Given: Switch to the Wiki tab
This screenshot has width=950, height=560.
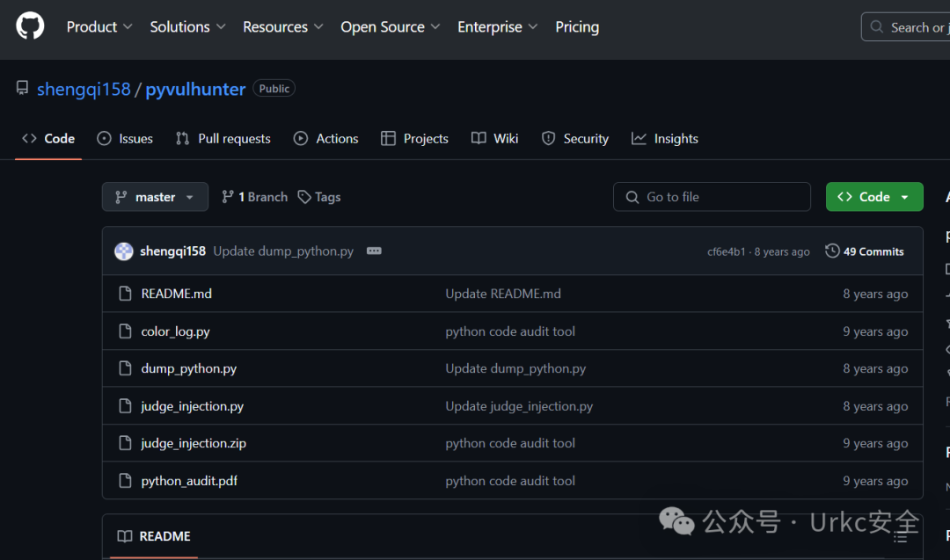Looking at the screenshot, I should [x=494, y=139].
